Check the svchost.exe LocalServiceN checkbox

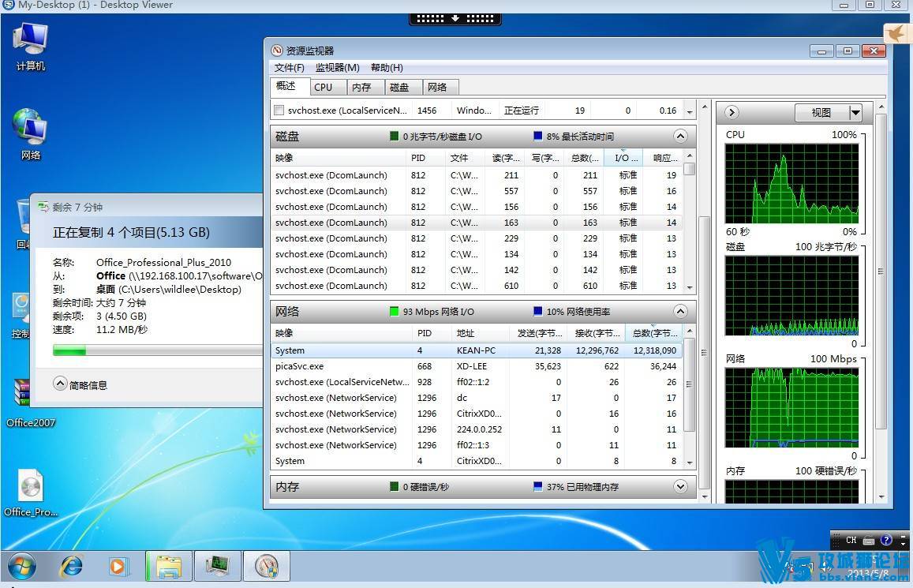click(x=279, y=110)
